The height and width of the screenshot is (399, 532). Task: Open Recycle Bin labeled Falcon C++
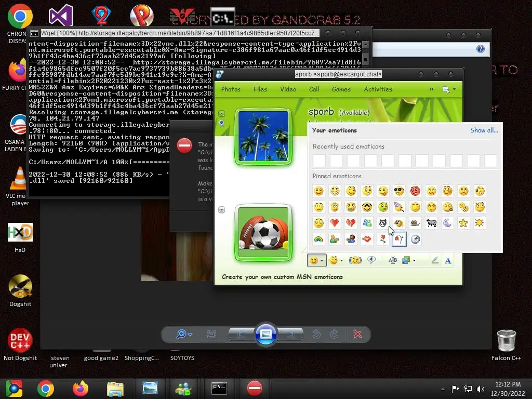coord(506,345)
